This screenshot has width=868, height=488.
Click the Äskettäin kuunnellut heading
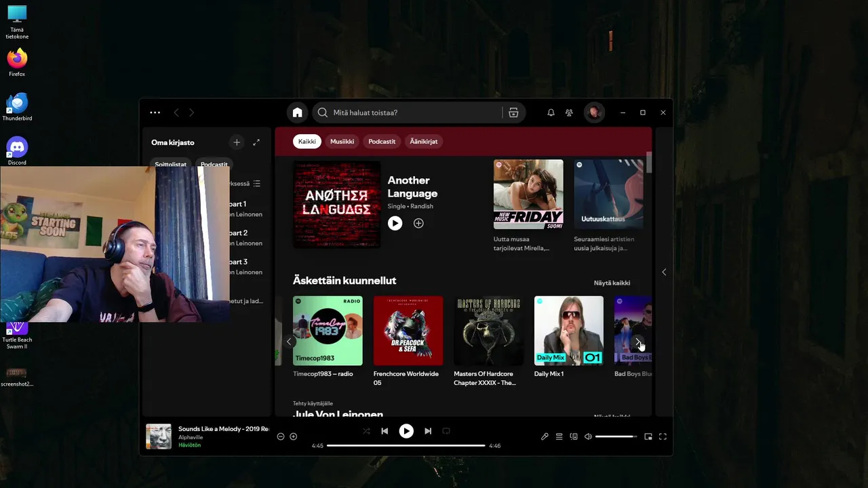[x=344, y=281]
